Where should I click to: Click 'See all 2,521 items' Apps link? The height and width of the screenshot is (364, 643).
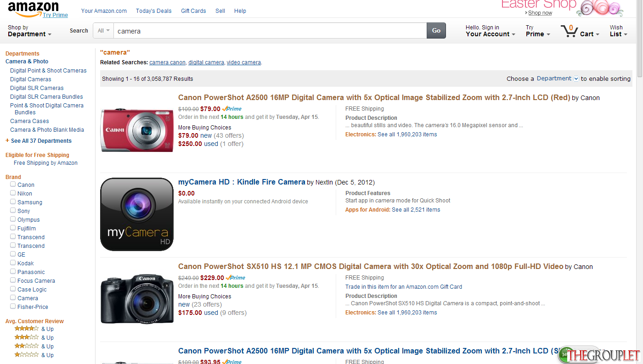tap(416, 209)
